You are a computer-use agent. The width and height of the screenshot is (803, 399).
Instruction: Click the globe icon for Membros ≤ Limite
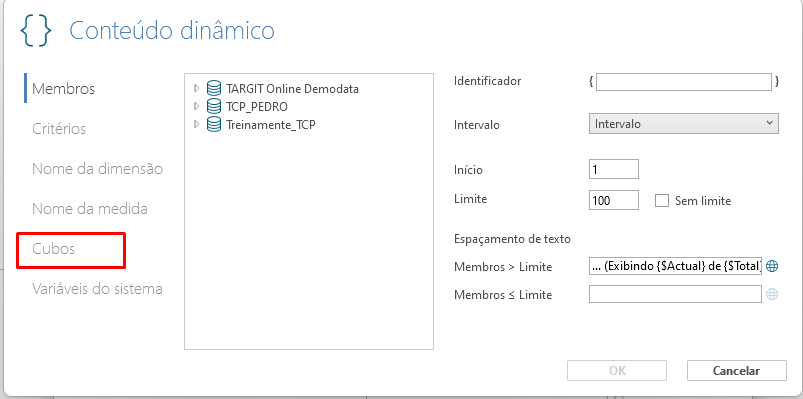click(772, 294)
